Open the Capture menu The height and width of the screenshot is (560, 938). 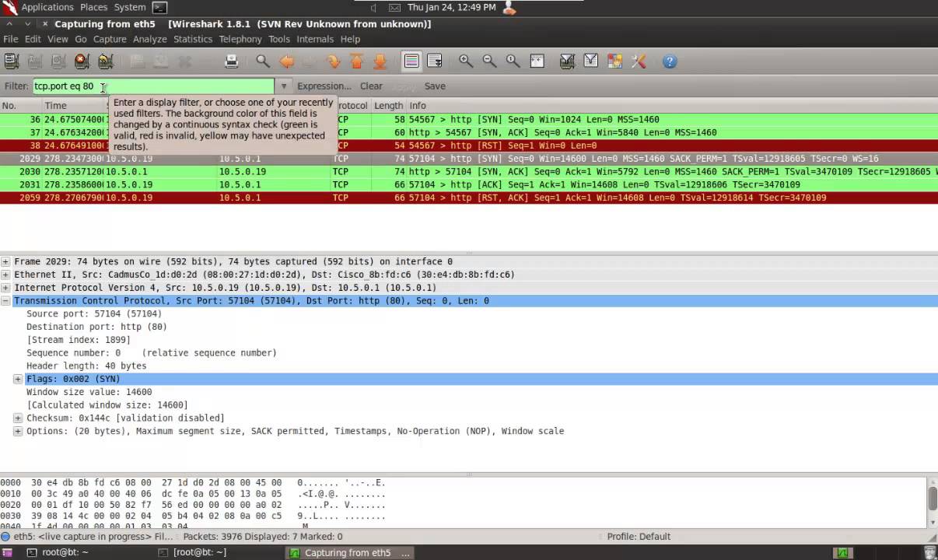click(x=110, y=39)
